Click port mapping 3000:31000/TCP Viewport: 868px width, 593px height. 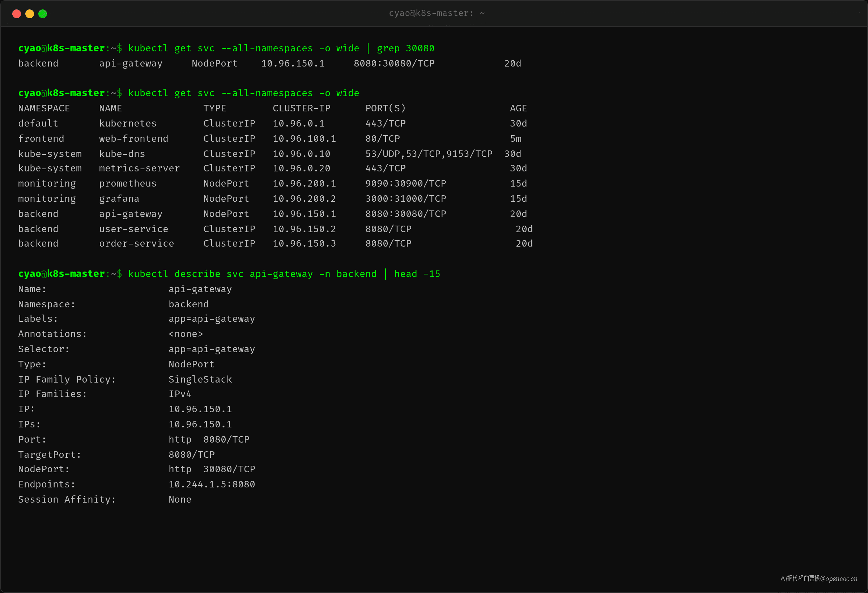pyautogui.click(x=406, y=199)
